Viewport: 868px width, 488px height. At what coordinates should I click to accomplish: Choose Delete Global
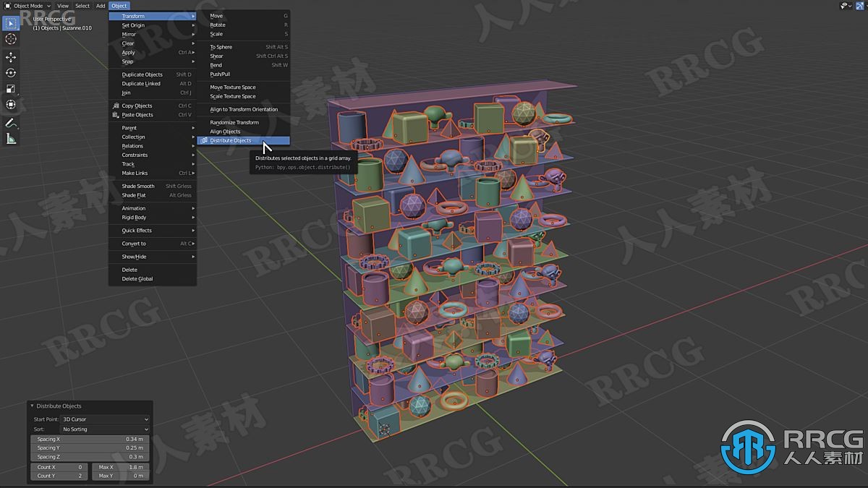(x=153, y=278)
